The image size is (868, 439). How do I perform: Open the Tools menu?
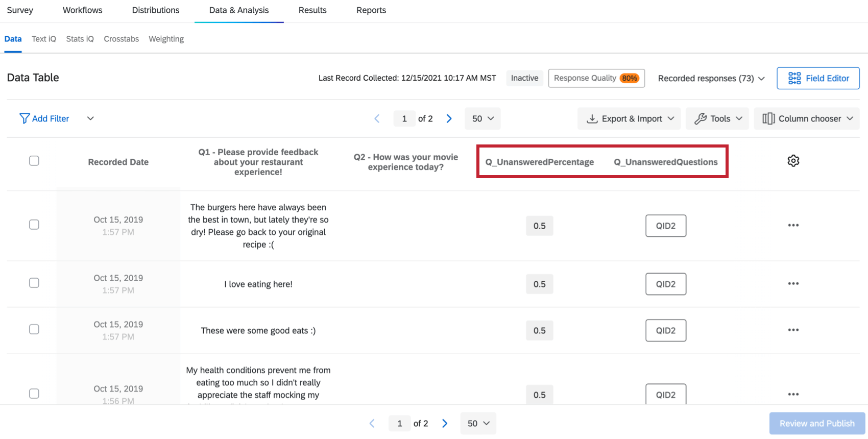click(x=717, y=118)
